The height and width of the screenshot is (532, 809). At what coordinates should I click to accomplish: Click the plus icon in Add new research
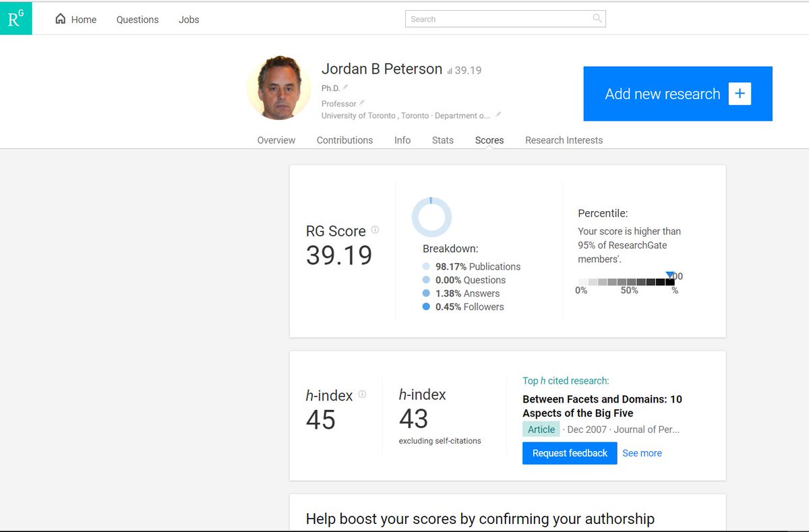point(740,94)
